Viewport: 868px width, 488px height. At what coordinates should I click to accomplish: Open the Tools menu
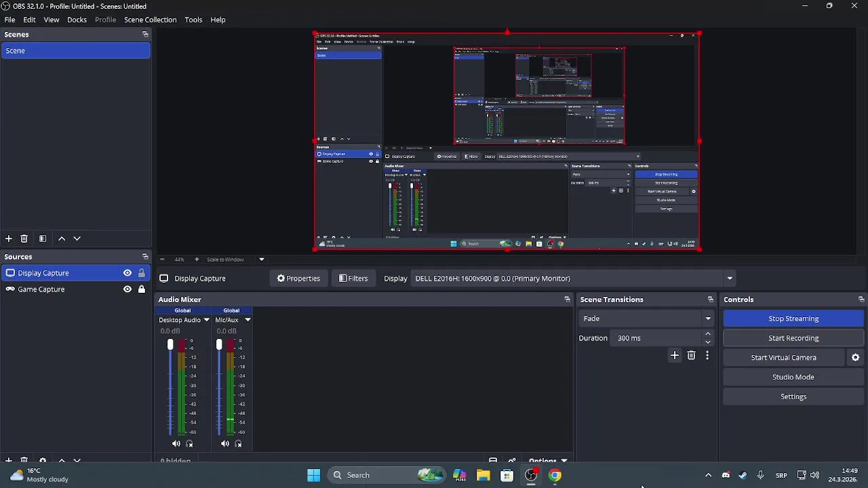click(193, 20)
